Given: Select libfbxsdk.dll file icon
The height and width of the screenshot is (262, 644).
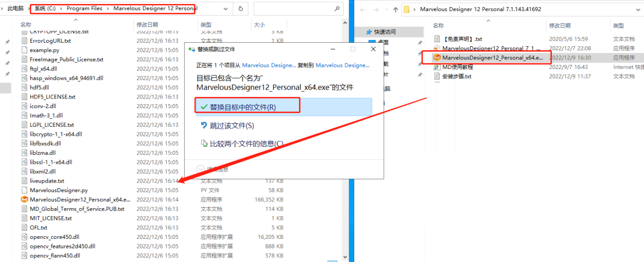Looking at the screenshot, I should coord(25,143).
